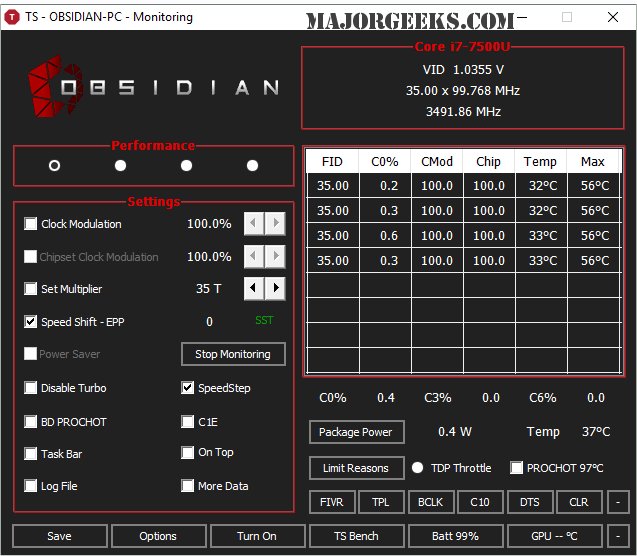Click the FID column header
The image size is (637, 556).
[332, 162]
